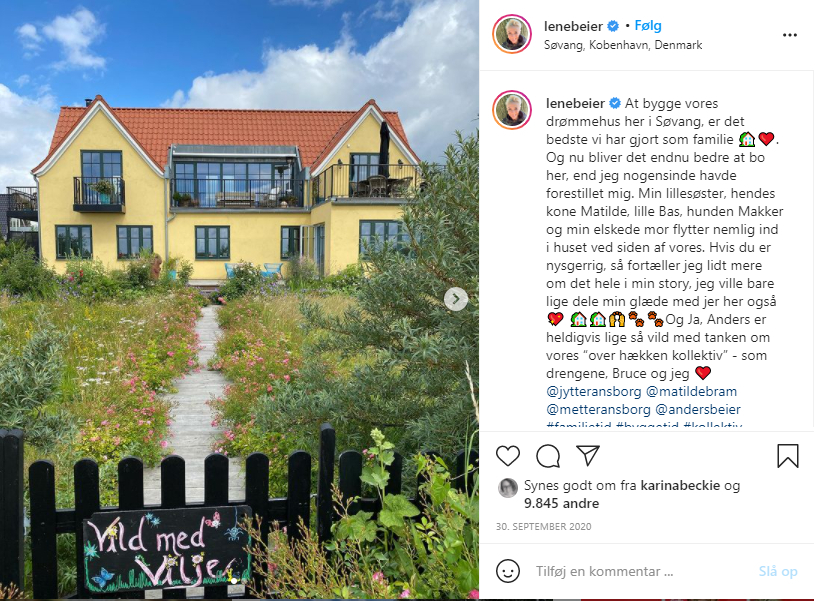Save post with the bookmark icon
This screenshot has width=815, height=603.
click(x=787, y=455)
